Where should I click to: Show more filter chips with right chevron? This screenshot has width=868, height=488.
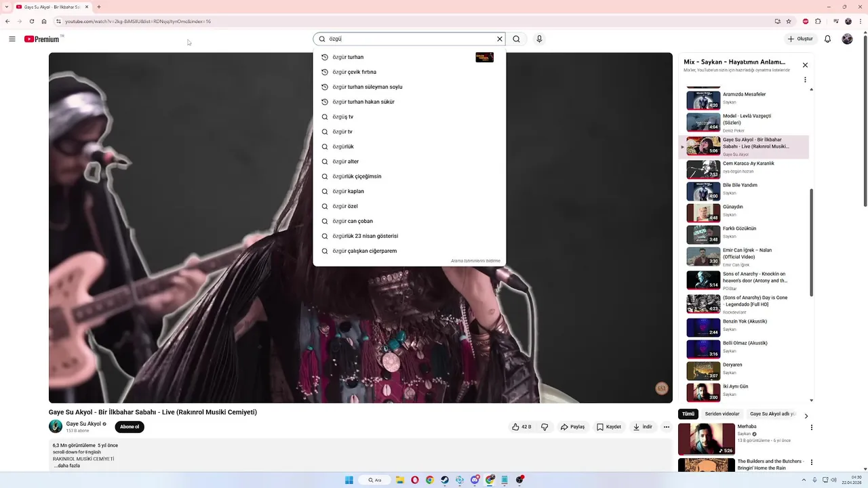(x=806, y=416)
